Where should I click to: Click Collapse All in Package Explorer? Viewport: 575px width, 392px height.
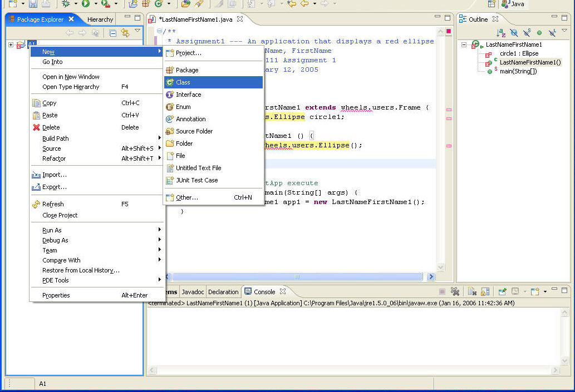[x=112, y=33]
